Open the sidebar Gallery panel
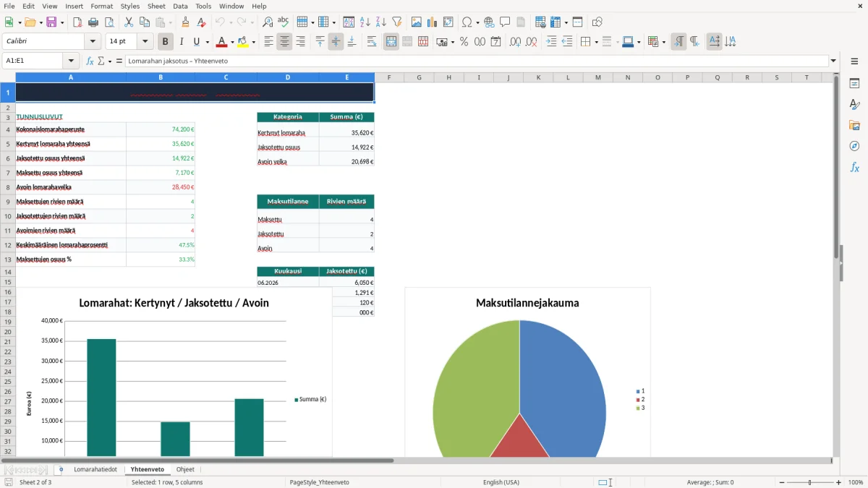 pos(854,126)
